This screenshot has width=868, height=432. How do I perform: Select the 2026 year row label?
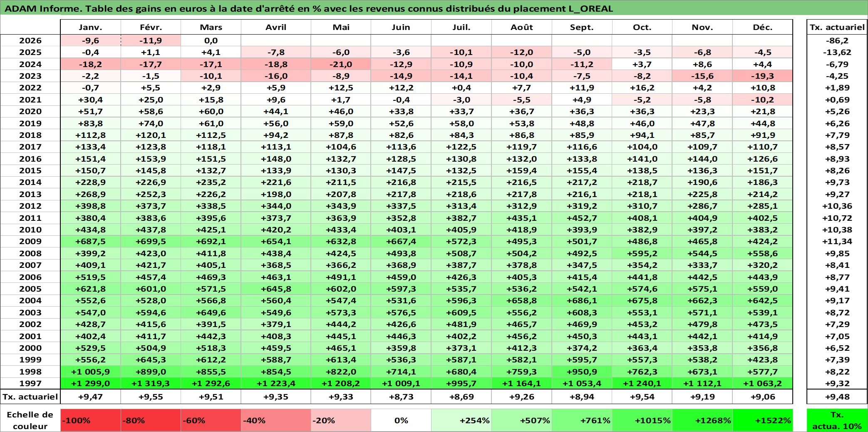(30, 40)
